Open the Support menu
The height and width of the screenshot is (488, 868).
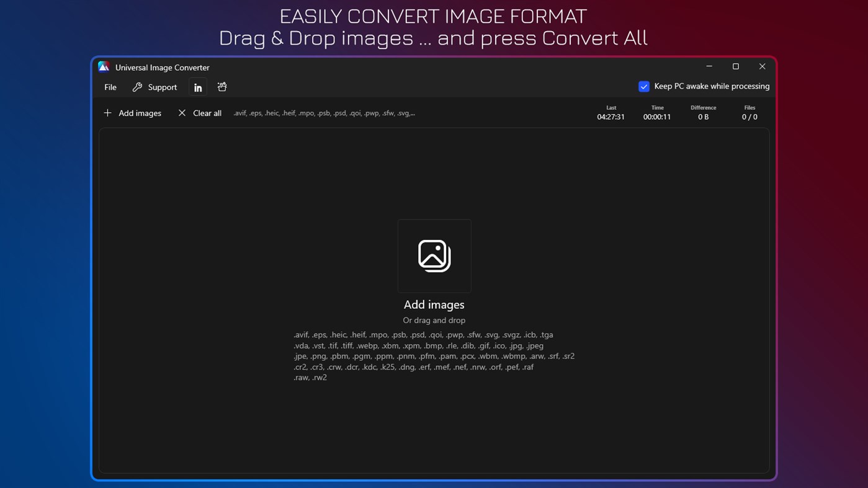pyautogui.click(x=154, y=87)
